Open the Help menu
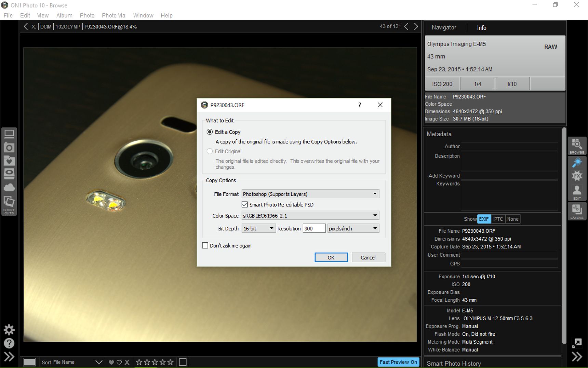The width and height of the screenshot is (588, 368). (166, 15)
